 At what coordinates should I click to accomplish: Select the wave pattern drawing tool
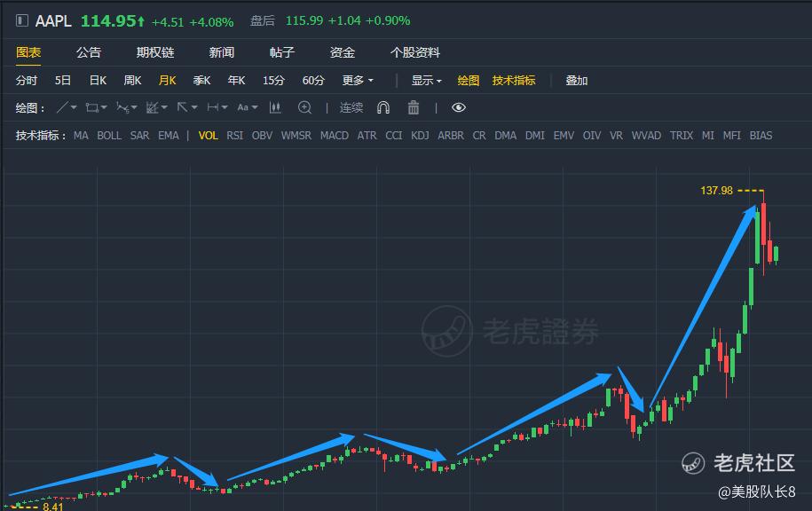coord(122,107)
